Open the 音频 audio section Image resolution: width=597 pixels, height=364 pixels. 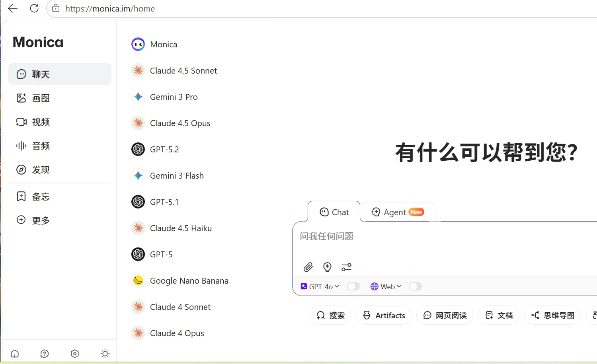tap(60, 146)
